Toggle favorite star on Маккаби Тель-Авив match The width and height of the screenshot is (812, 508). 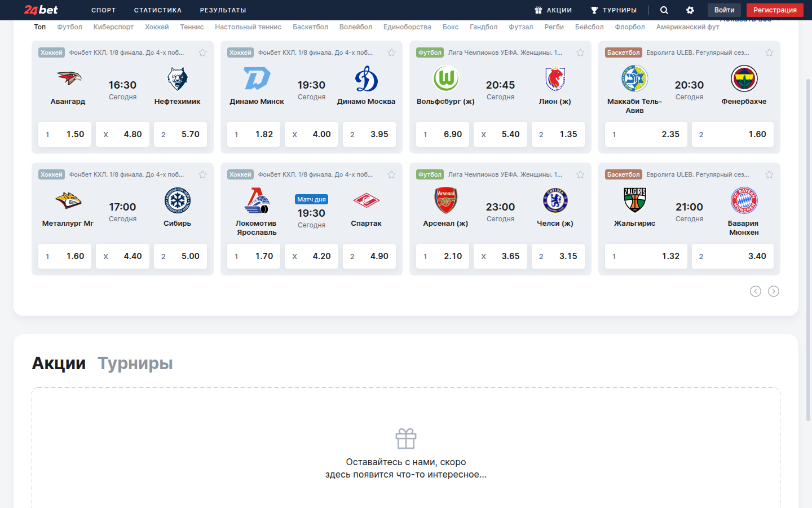pos(769,52)
